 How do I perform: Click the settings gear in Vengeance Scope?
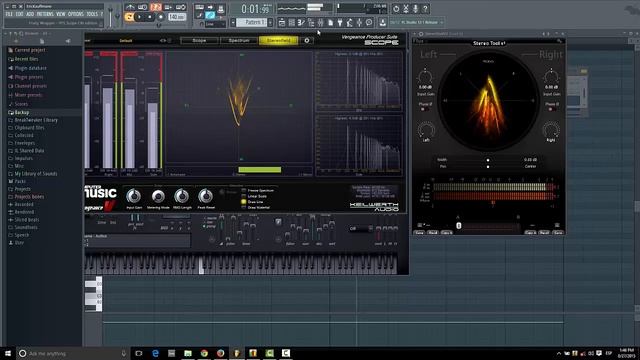pyautogui.click(x=307, y=40)
